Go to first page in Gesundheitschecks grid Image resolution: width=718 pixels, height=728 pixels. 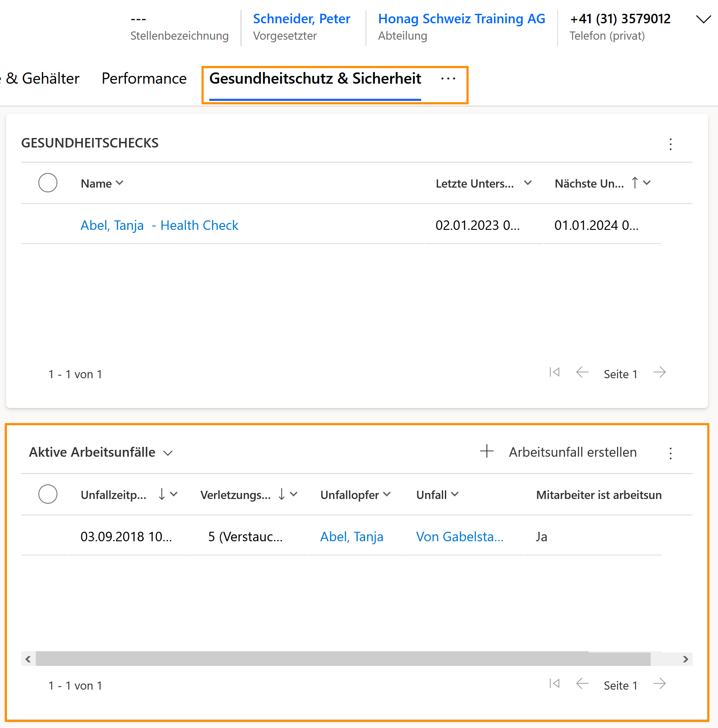(554, 372)
